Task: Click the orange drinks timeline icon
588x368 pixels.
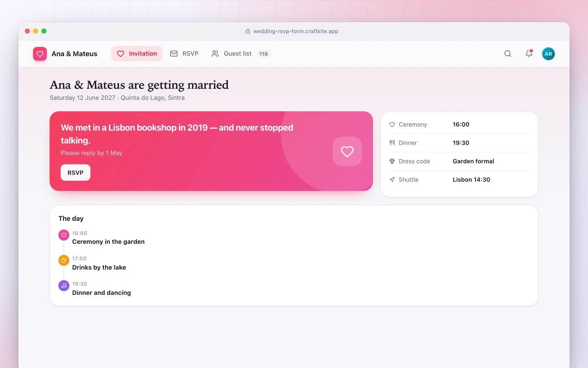Action: [64, 260]
